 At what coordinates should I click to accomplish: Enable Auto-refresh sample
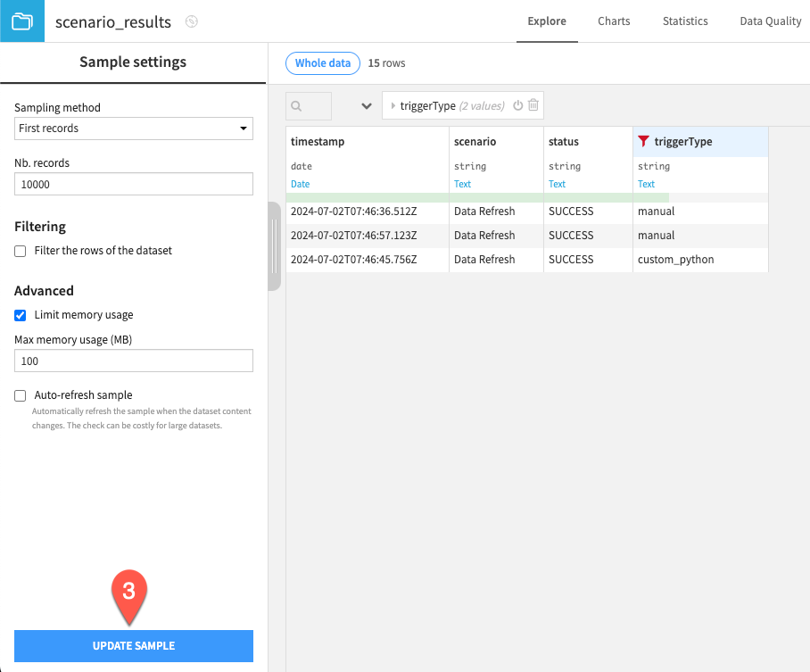20,395
